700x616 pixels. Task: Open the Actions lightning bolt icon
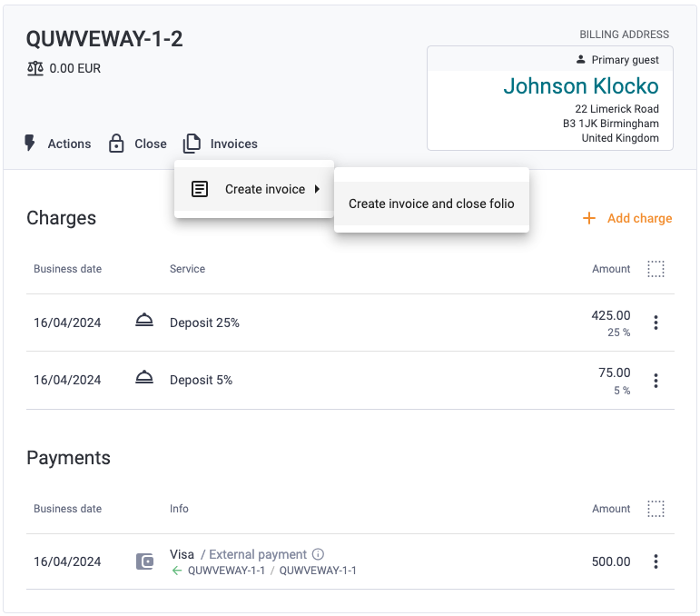29,144
